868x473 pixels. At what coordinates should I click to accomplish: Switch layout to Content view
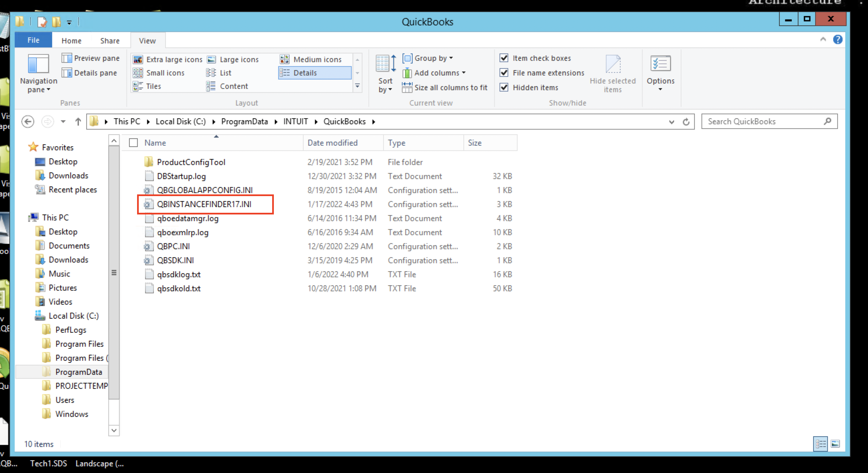227,86
